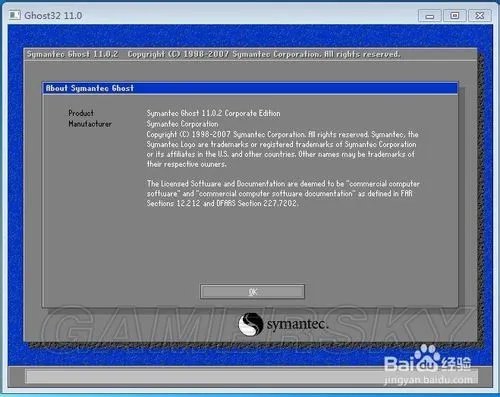The height and width of the screenshot is (397, 500).
Task: Click the Symantec Corporation manufacturer value
Action: coord(182,124)
